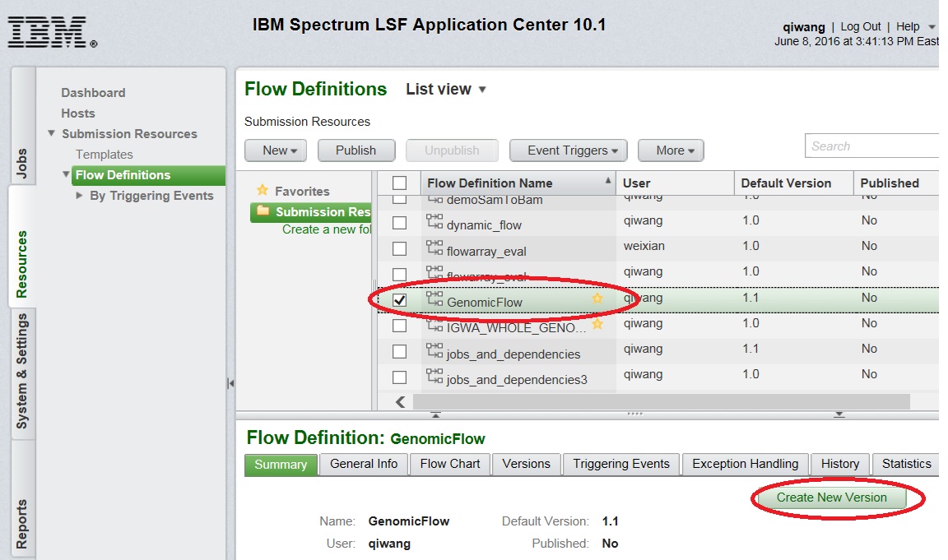
Task: Check the jobs_and_dependencies row checkbox
Action: (x=399, y=351)
